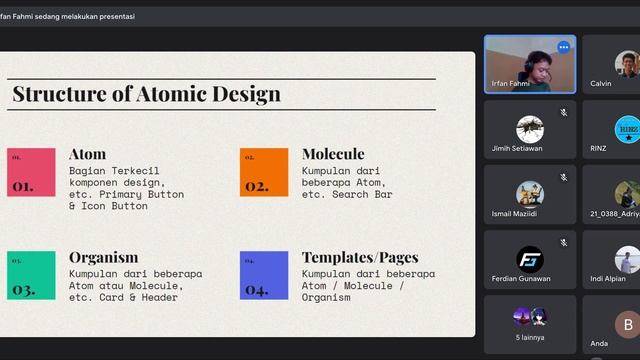Viewport: 640px width, 360px height.
Task: Click the 'sedang melakukan presentasi' banner text
Action: [x=84, y=17]
